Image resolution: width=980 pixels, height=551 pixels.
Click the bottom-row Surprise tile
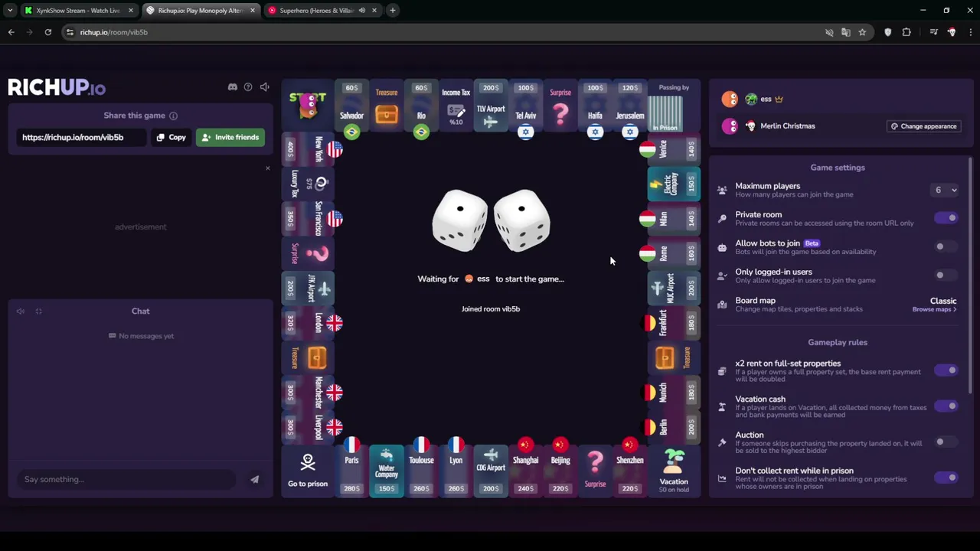pos(595,470)
